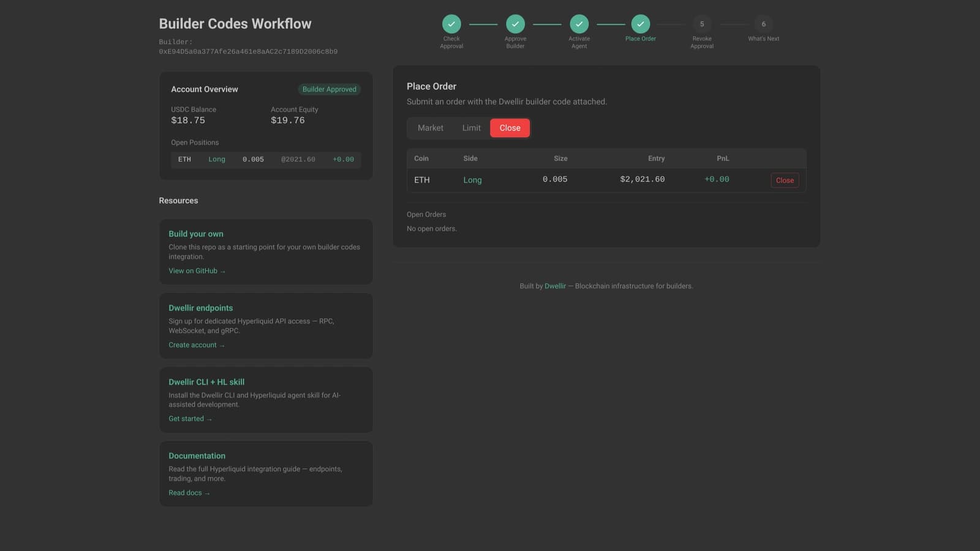Click step 6 What's Next circle
This screenshot has width=980, height=551.
tap(763, 24)
